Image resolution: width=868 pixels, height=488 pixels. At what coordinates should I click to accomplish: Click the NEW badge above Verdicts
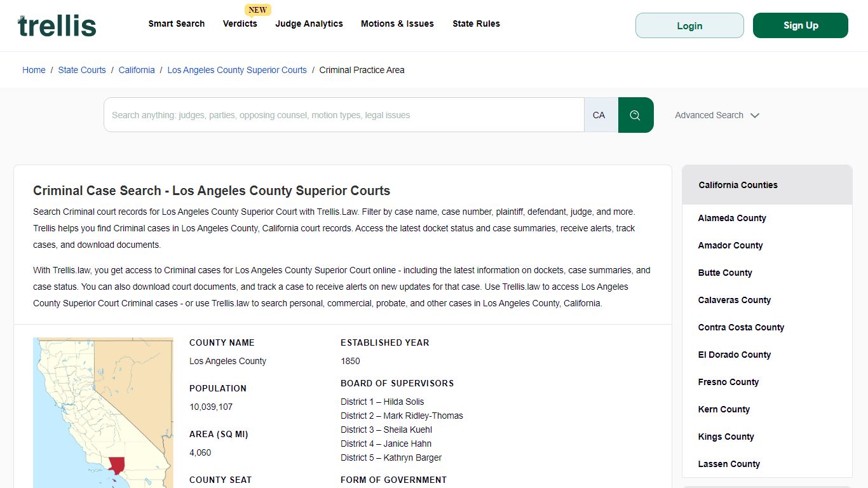[x=257, y=10]
